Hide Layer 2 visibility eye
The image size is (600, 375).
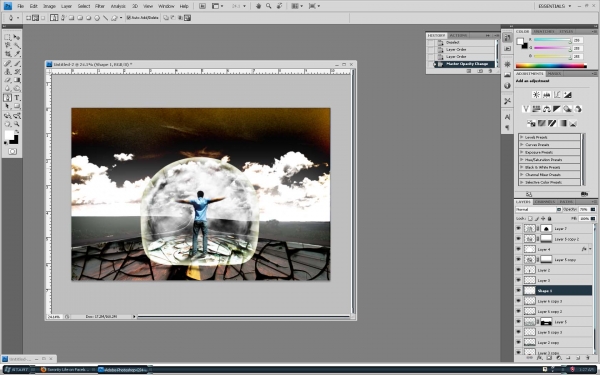coord(518,270)
